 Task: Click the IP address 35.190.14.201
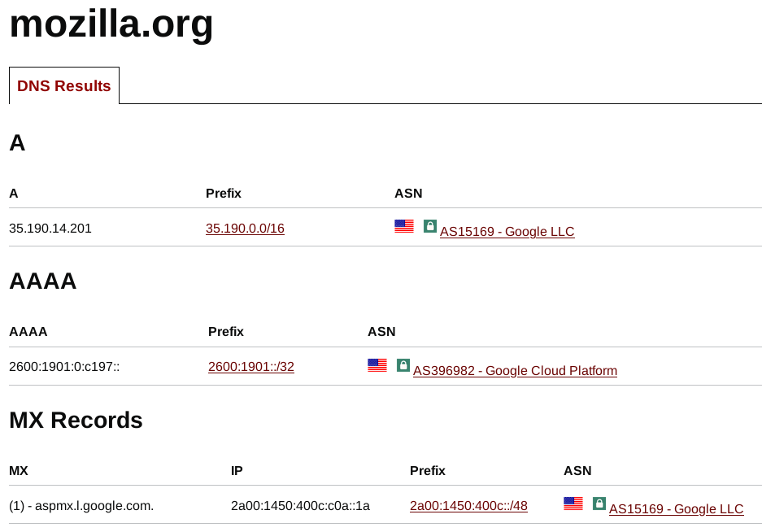[x=50, y=229]
